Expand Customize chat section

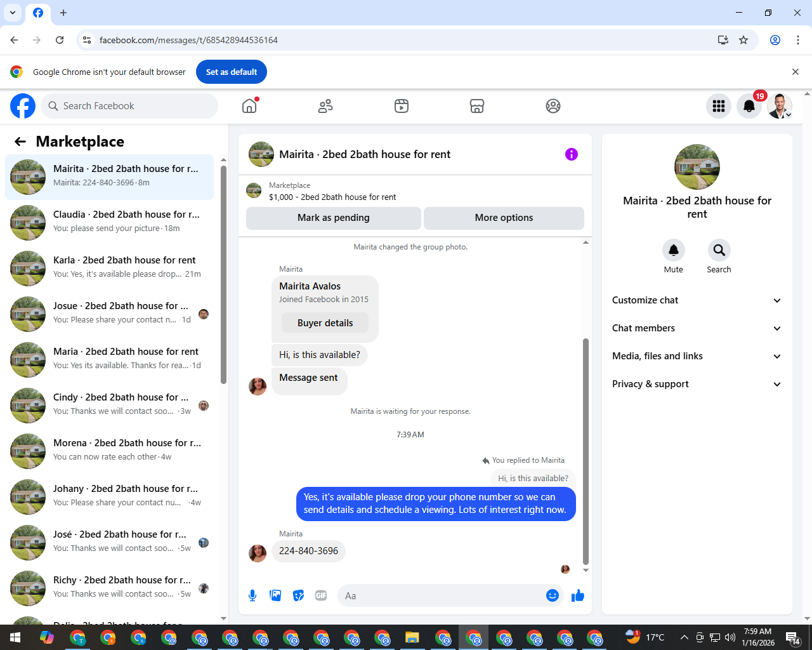coord(697,300)
